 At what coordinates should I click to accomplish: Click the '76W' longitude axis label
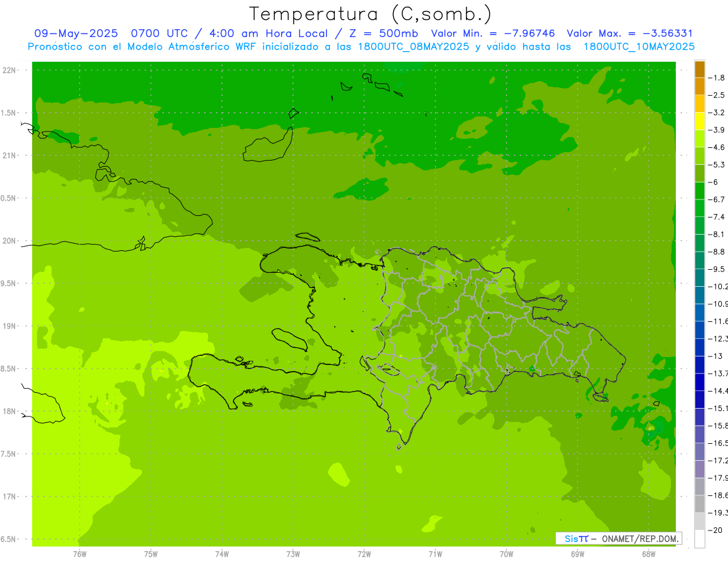79,554
